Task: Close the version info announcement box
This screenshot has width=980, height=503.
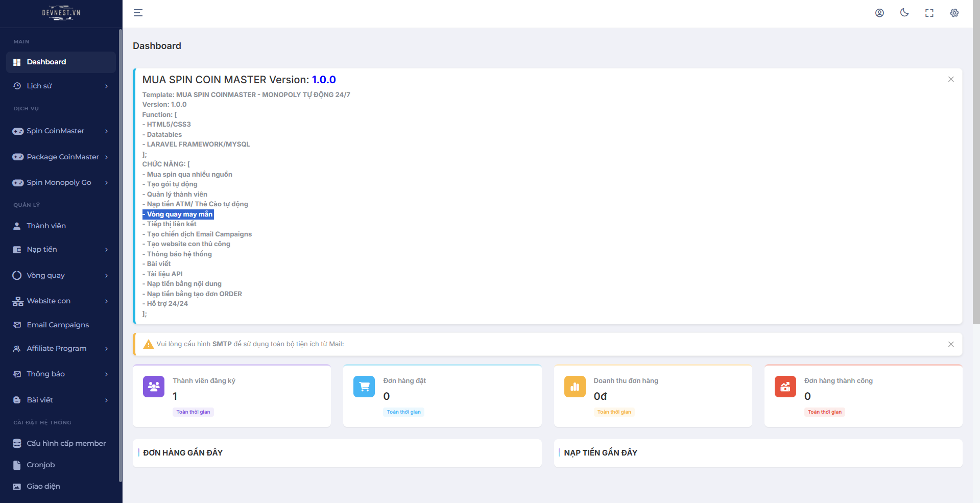Action: coord(951,79)
